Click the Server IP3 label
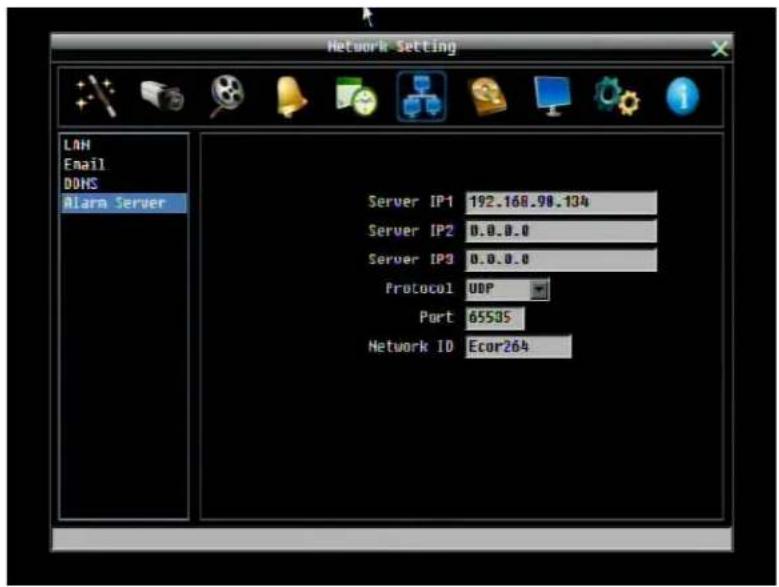 click(x=410, y=259)
